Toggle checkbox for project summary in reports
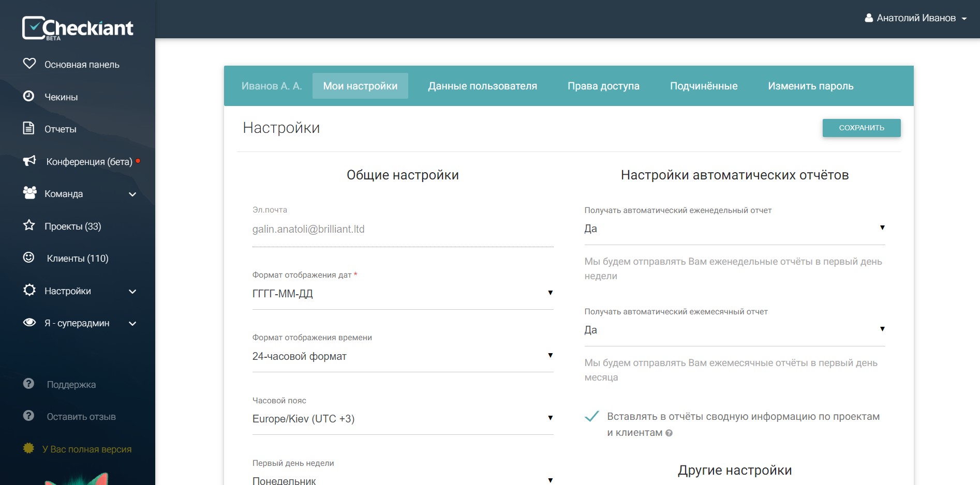 tap(592, 417)
